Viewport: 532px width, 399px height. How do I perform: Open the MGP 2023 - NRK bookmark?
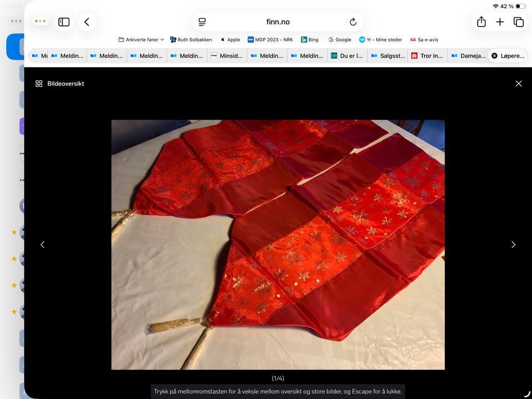(x=270, y=40)
